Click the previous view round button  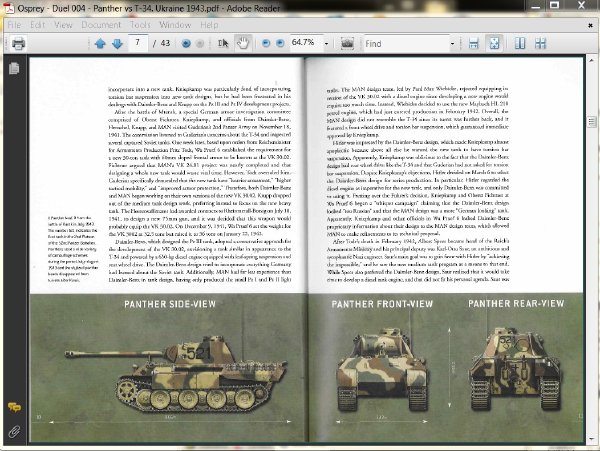tap(186, 43)
